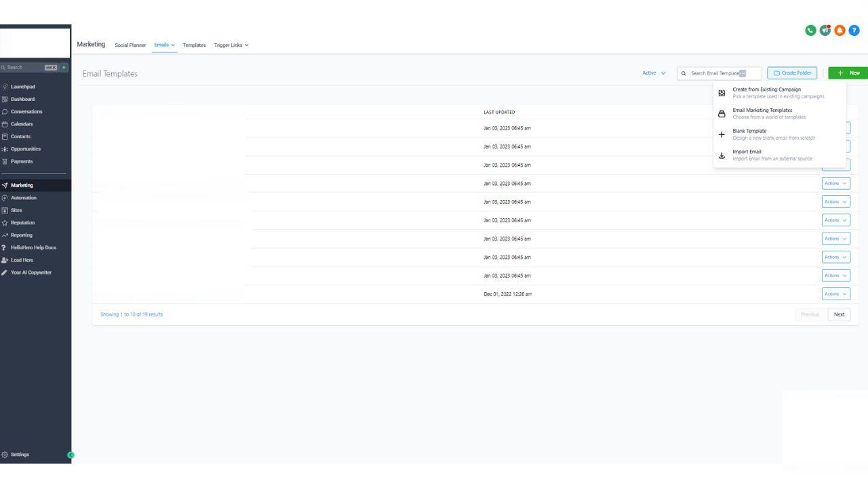Expand the Emails dropdown tab
Viewport: 868px width, 488px height.
pos(165,45)
